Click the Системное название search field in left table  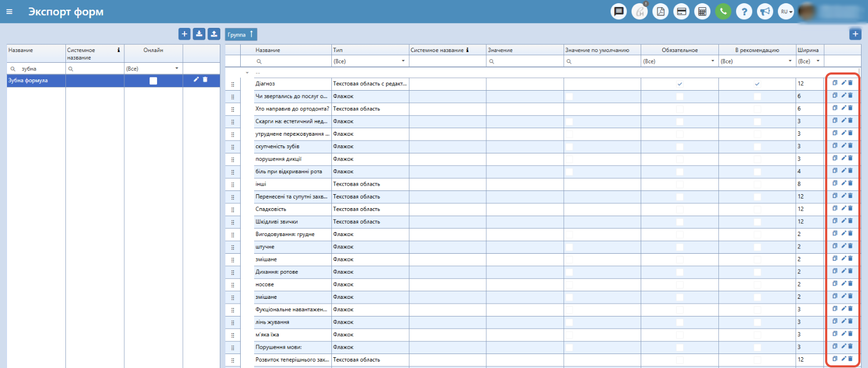(95, 69)
